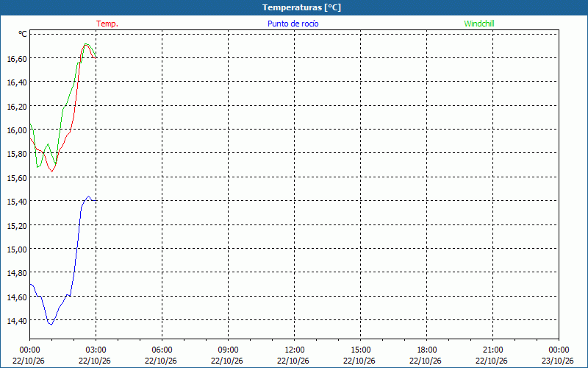Click the 15:00 time axis label
The width and height of the screenshot is (588, 368).
click(x=360, y=350)
